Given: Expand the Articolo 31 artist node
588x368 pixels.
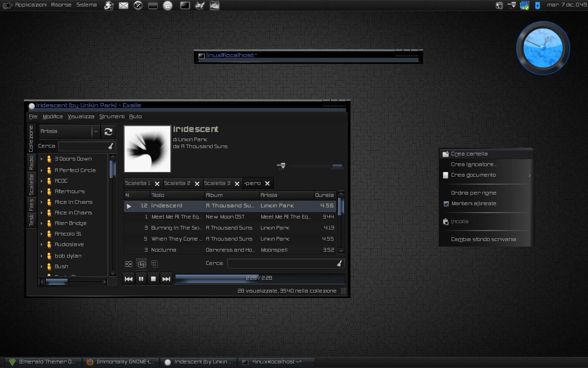Looking at the screenshot, I should (42, 234).
